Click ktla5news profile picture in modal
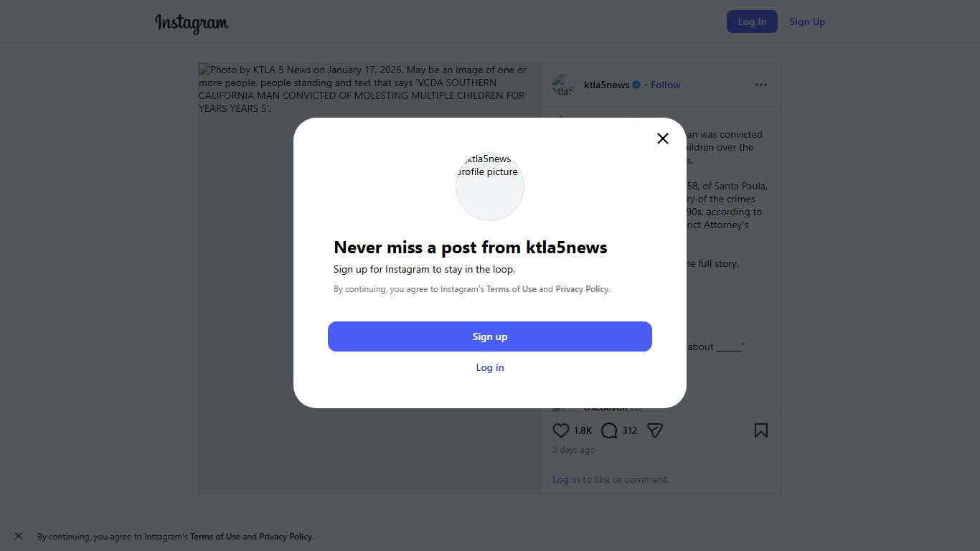The width and height of the screenshot is (980, 551). [490, 186]
